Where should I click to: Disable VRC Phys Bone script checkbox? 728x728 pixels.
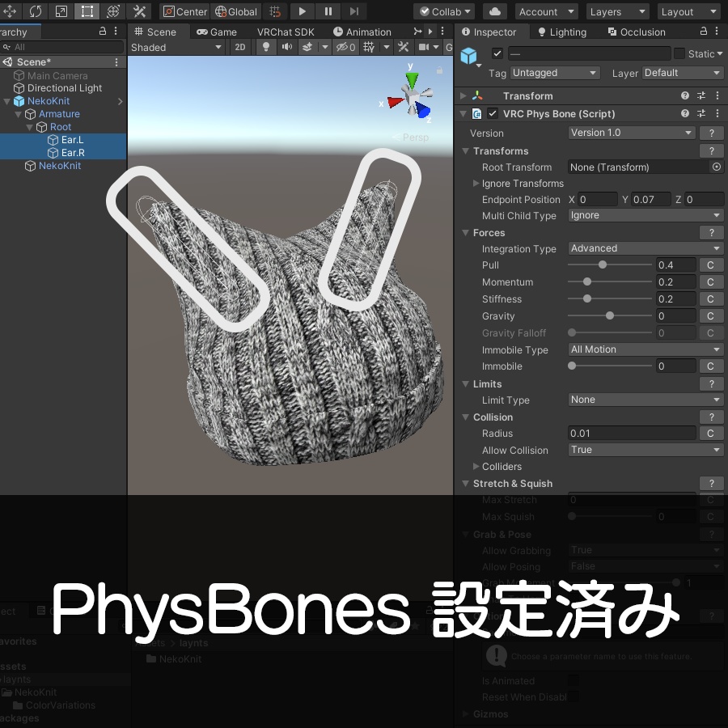(x=493, y=113)
